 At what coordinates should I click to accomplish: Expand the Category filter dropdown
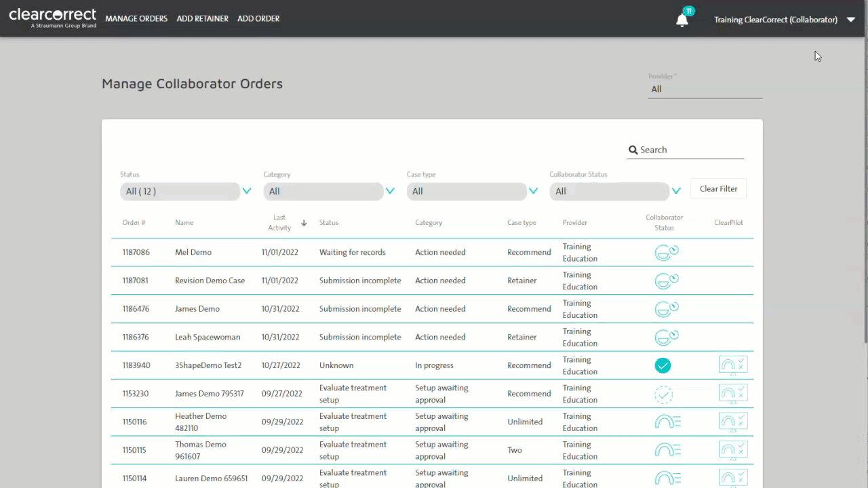point(390,191)
